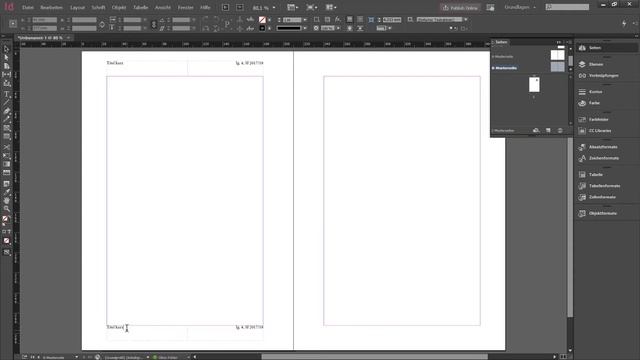Click the Publish Online button

tap(460, 7)
